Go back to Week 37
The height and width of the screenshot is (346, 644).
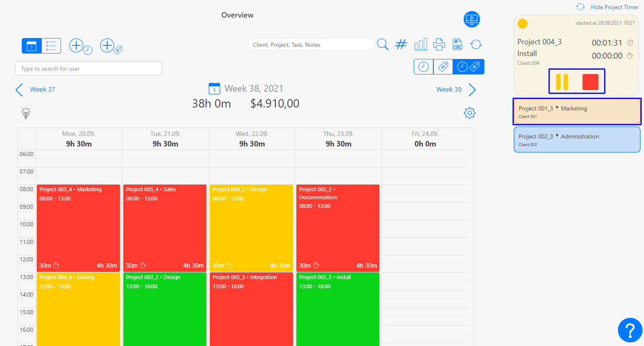(42, 89)
